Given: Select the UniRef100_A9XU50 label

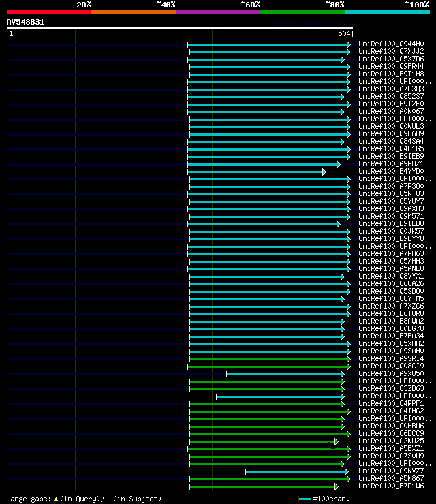Looking at the screenshot, I should tap(391, 374).
